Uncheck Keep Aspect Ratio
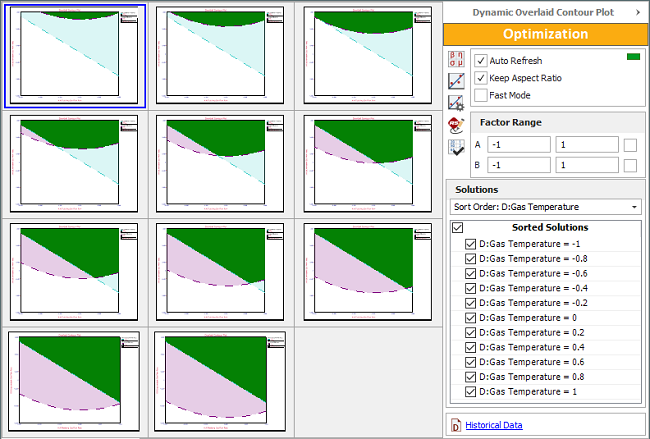 [481, 78]
